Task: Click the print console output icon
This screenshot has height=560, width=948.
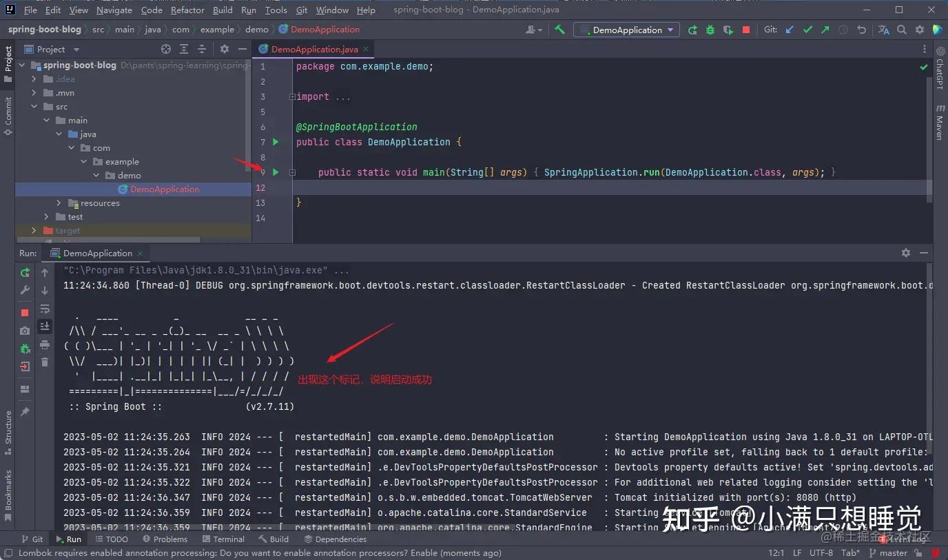Action: pos(45,344)
